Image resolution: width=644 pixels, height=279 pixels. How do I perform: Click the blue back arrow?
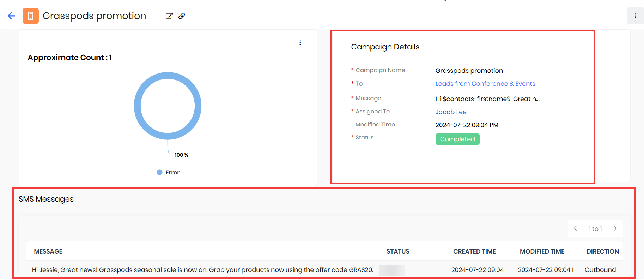coord(11,16)
